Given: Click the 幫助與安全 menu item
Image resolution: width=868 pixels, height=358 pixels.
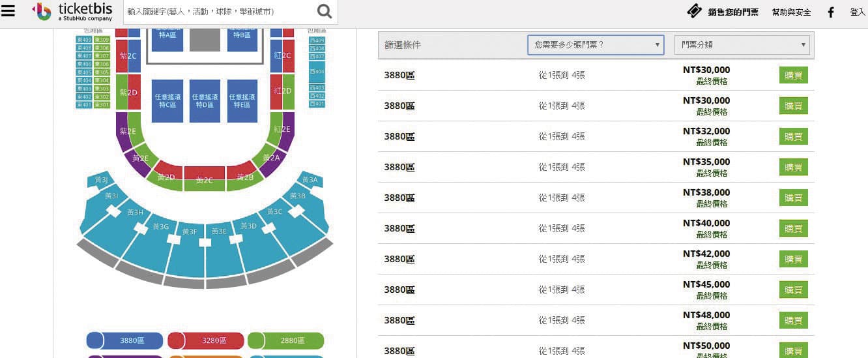Looking at the screenshot, I should coord(791,12).
